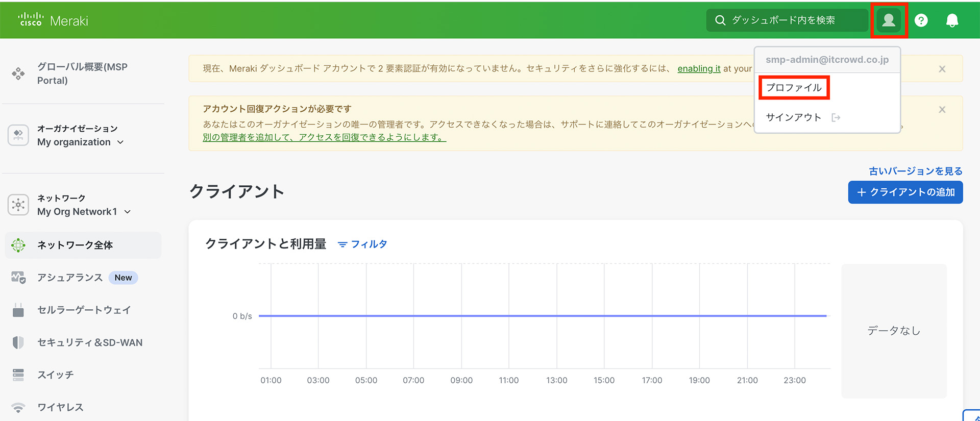
Task: Click the Cisco Meraki logo
Action: tap(54, 20)
